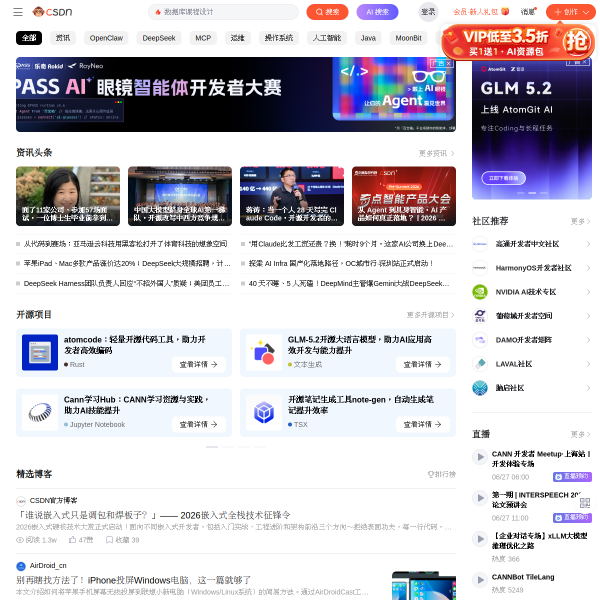Click the login avatar button

428,12
